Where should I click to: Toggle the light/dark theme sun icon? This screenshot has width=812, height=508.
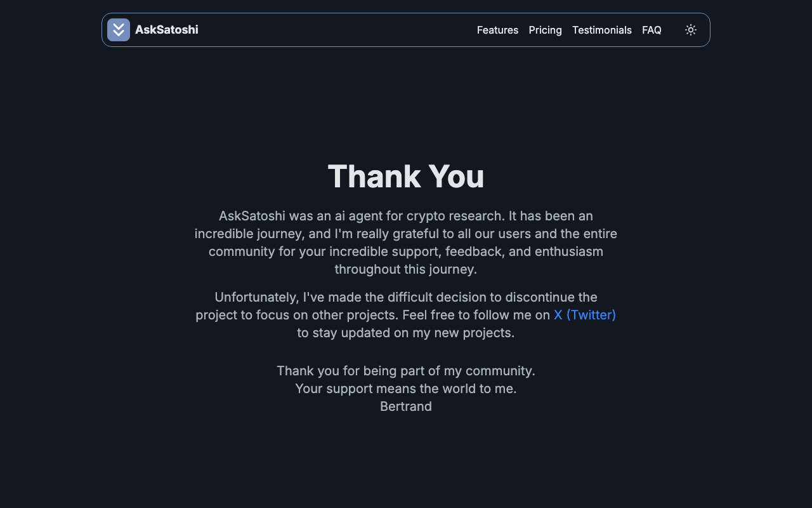(x=691, y=30)
